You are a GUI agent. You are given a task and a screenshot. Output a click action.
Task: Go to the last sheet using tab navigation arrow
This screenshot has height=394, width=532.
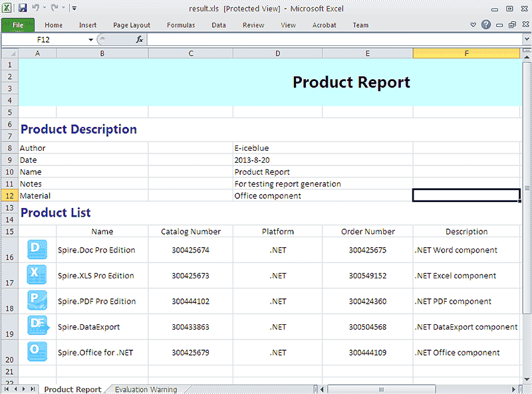click(x=33, y=389)
